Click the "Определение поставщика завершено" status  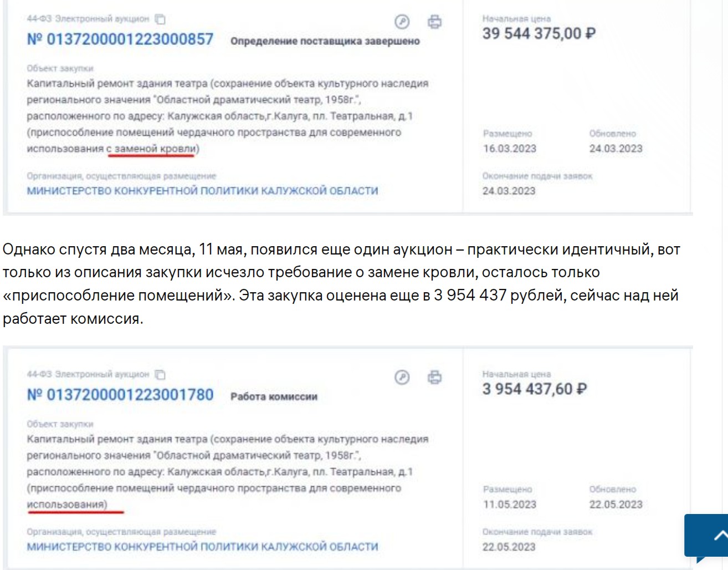click(x=325, y=41)
